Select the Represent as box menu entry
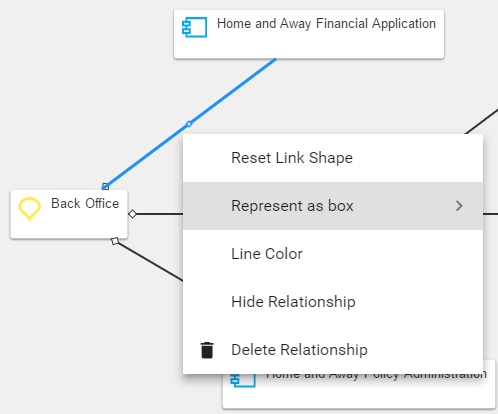Image resolution: width=498 pixels, height=414 pixels. pyautogui.click(x=333, y=206)
